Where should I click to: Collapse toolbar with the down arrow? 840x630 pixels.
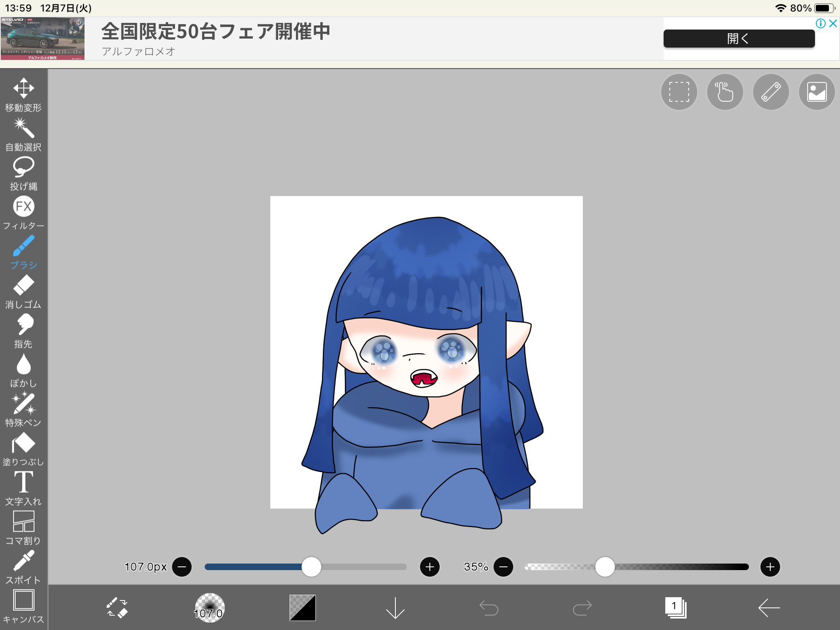point(395,607)
